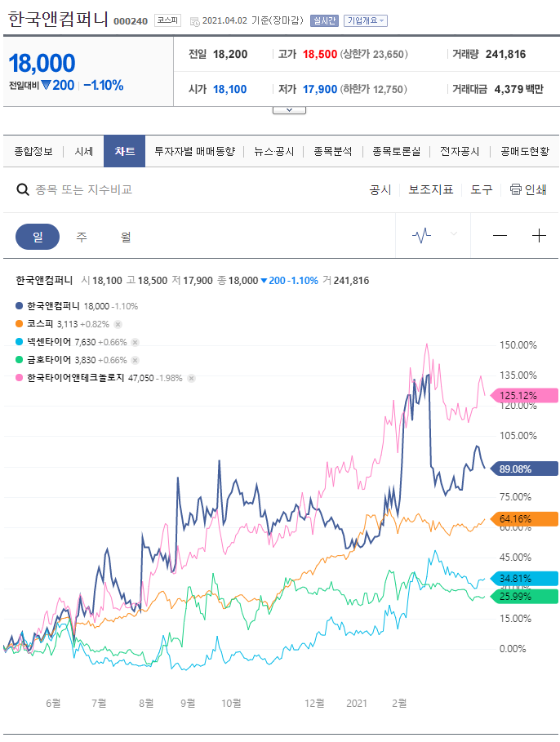
Task: Click the 공시 chart option
Action: [x=380, y=189]
